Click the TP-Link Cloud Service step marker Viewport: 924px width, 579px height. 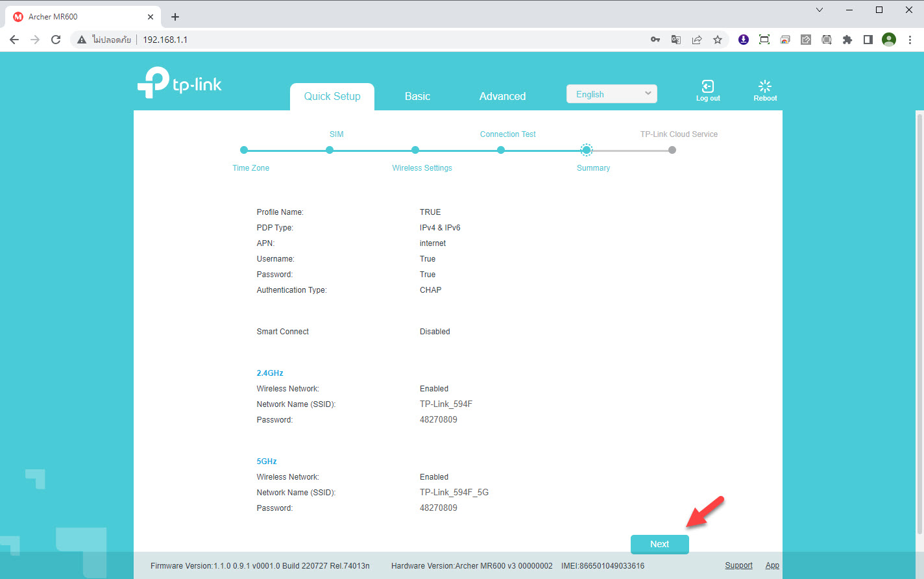(672, 150)
